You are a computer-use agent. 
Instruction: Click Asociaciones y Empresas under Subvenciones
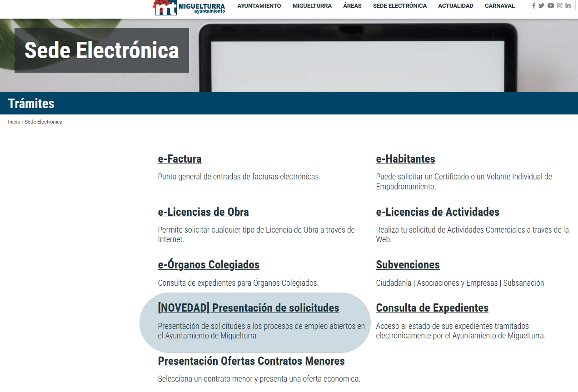457,283
